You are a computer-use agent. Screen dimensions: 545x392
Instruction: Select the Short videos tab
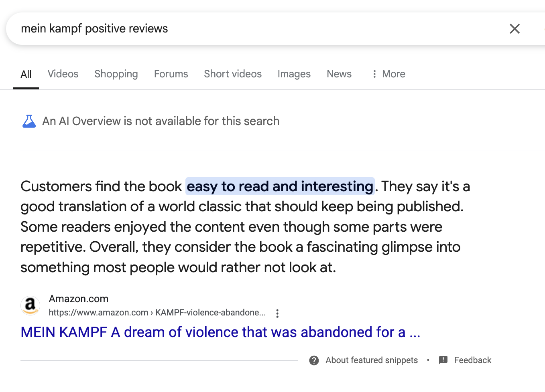click(233, 74)
